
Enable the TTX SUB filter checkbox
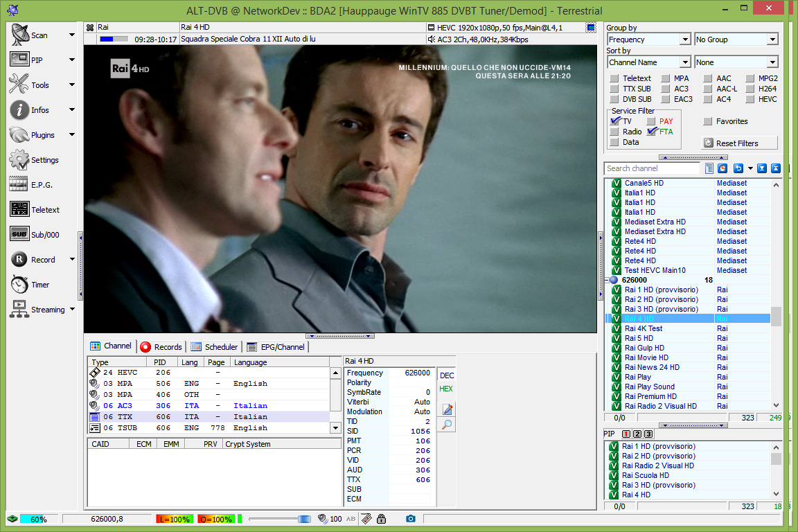tap(614, 89)
